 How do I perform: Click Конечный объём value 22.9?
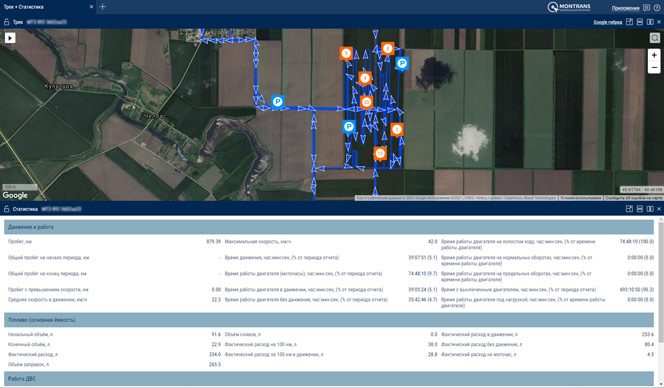216,344
